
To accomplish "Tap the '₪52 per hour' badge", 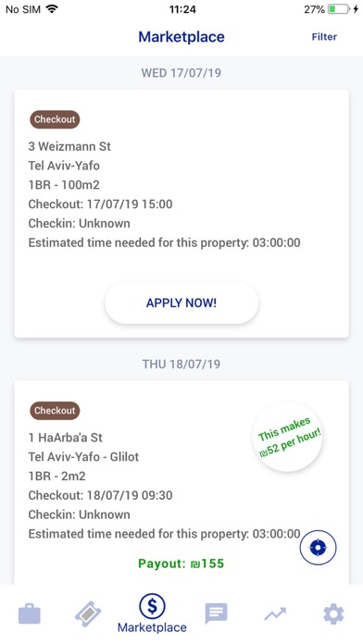I will click(287, 437).
